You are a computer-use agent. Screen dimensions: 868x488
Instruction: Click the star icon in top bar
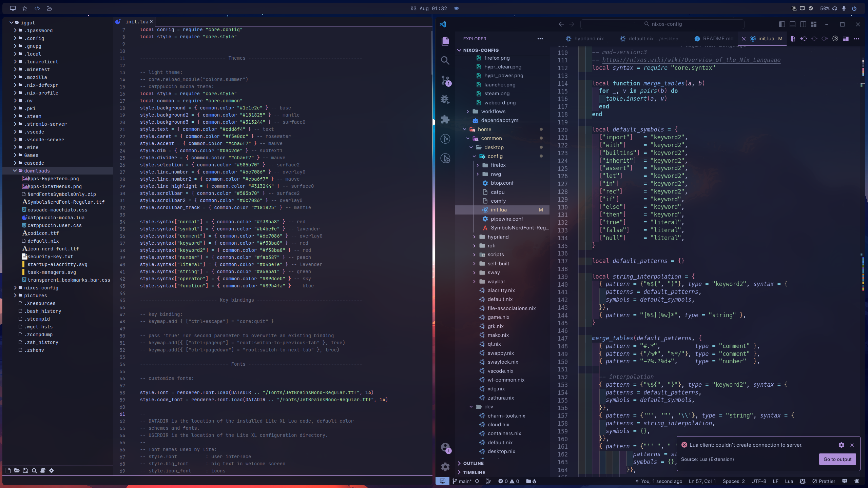point(25,8)
